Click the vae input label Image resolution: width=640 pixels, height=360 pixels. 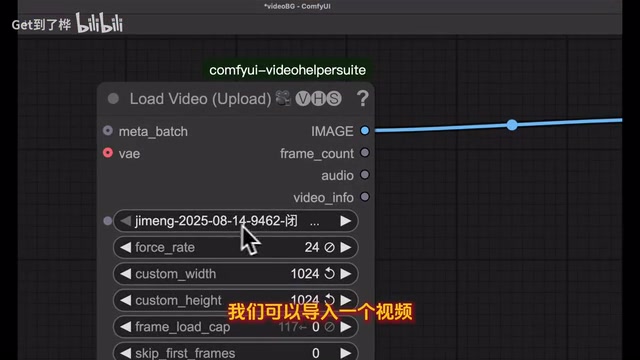tap(129, 153)
